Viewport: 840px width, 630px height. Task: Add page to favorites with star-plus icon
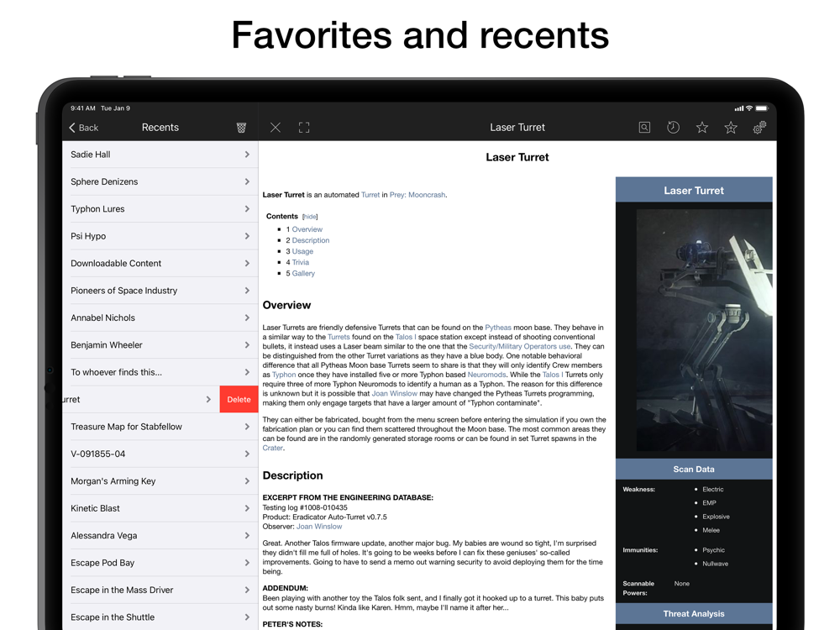(x=731, y=128)
